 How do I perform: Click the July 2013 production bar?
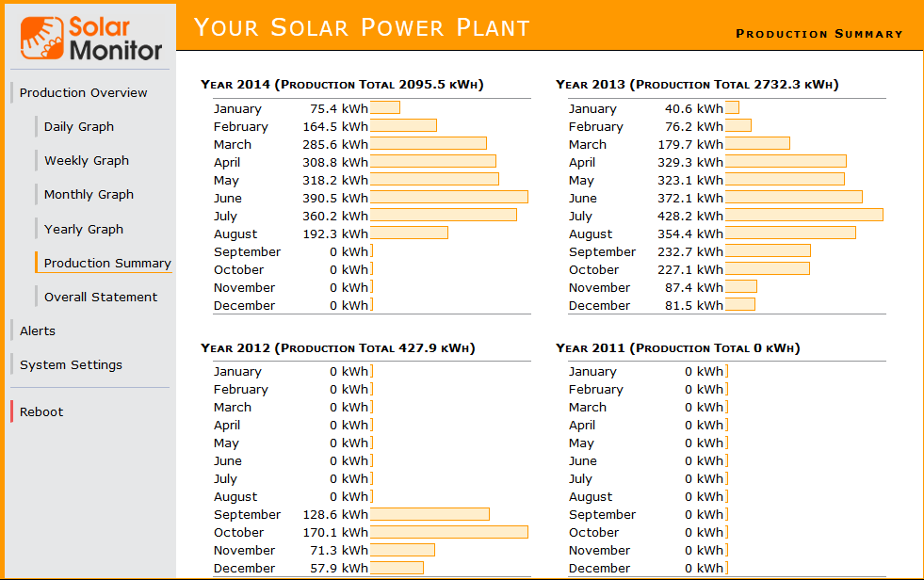click(x=803, y=216)
